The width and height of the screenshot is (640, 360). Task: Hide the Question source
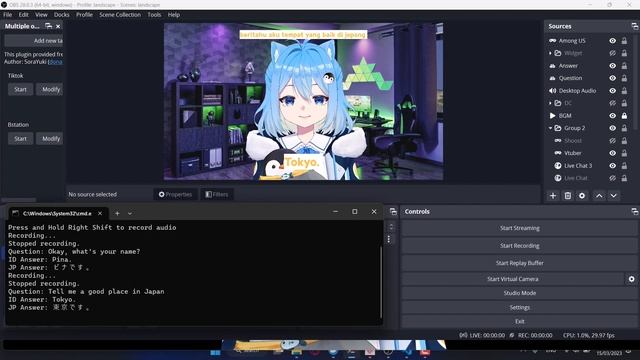pyautogui.click(x=613, y=78)
